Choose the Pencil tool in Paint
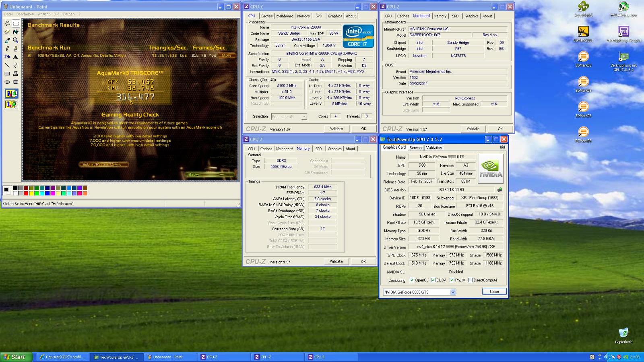 pyautogui.click(x=7, y=48)
